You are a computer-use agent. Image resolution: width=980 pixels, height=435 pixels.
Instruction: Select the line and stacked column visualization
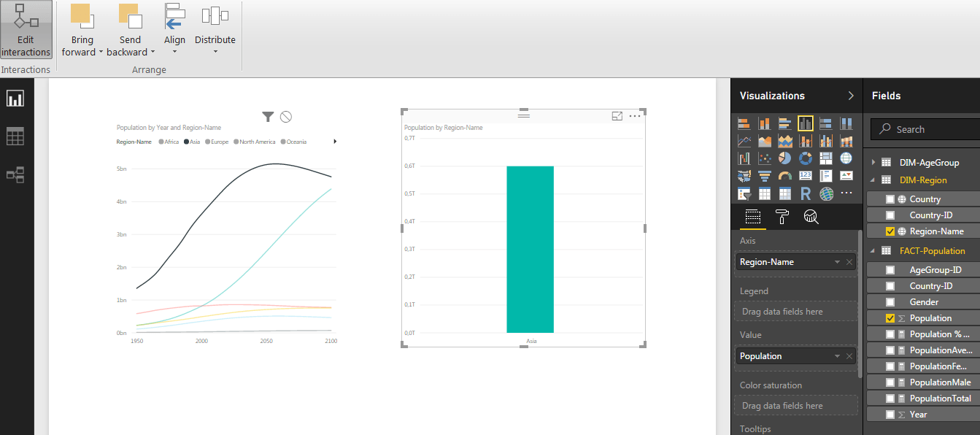click(806, 141)
